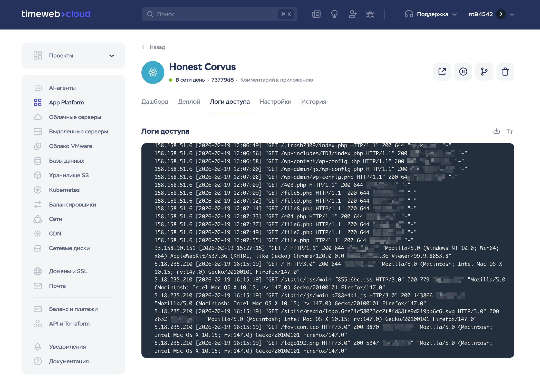Viewport: 540px width, 392px height.
Task: Click the timeweb cloud logo
Action: pyautogui.click(x=56, y=14)
